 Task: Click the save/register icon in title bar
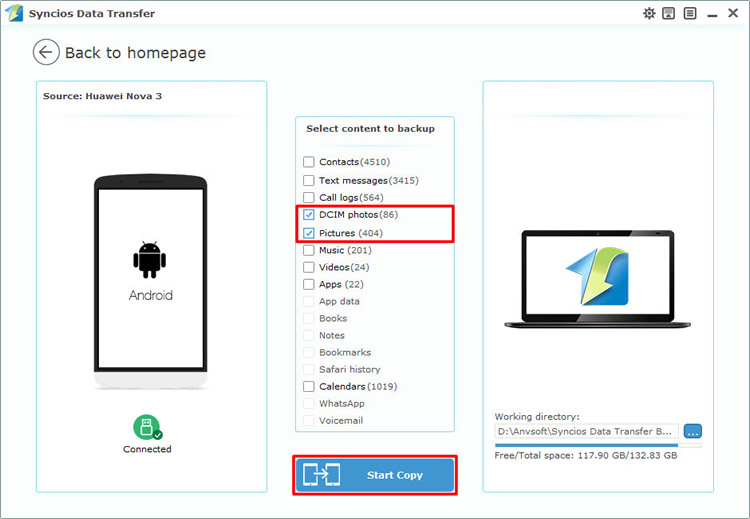click(669, 13)
